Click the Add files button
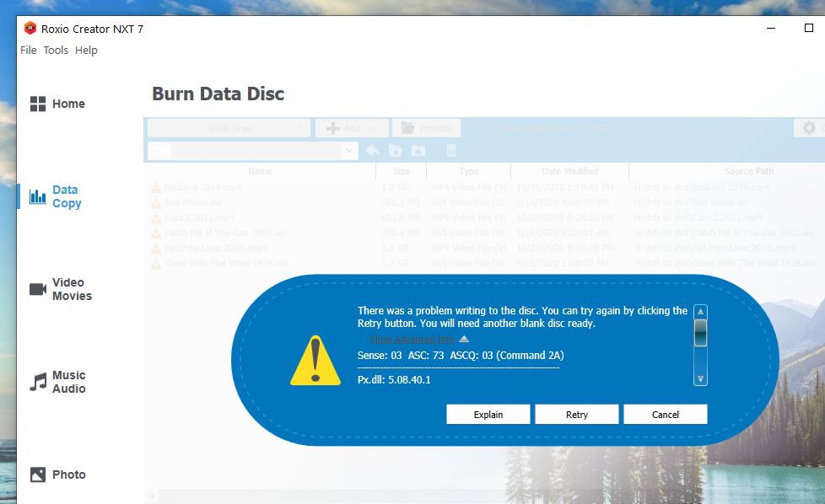Viewport: 825px width, 504px height. [352, 128]
